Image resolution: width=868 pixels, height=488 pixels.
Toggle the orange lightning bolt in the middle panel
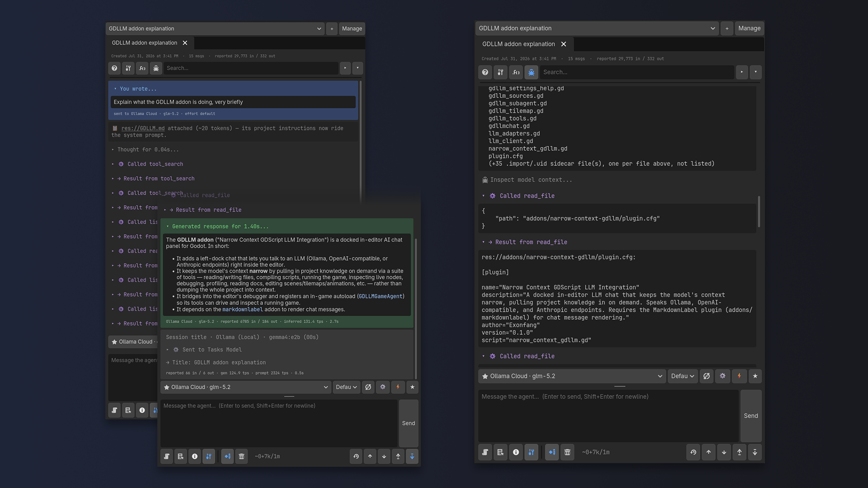click(x=398, y=387)
